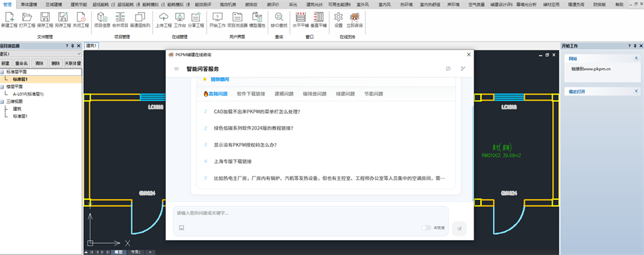Image resolution: width=644 pixels, height=255 pixels.
Task: Pin the 项目浏览器 panel
Action: point(72,46)
